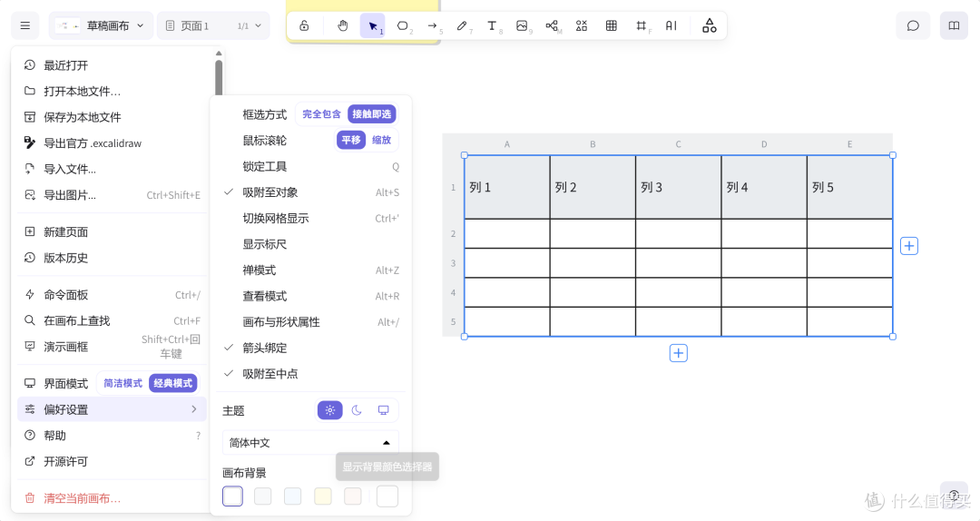980x521 pixels.
Task: Select the frame tool
Action: [x=642, y=25]
